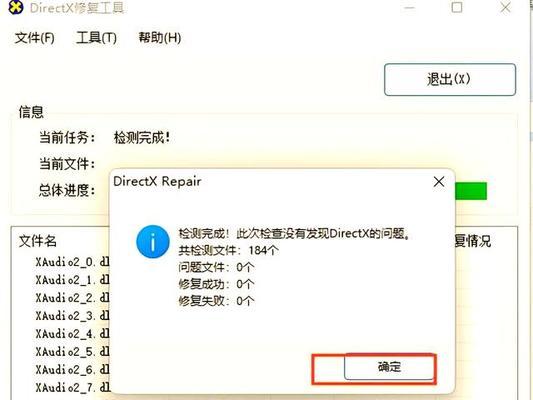The image size is (533, 400).
Task: Click the 文件名 column header
Action: 37,241
